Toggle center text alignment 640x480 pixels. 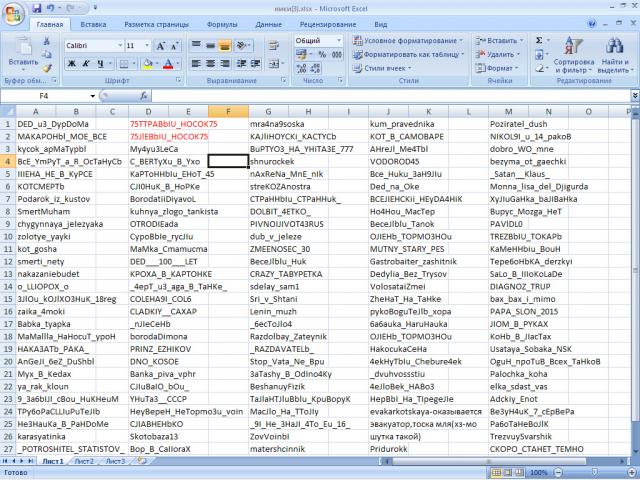tap(211, 63)
